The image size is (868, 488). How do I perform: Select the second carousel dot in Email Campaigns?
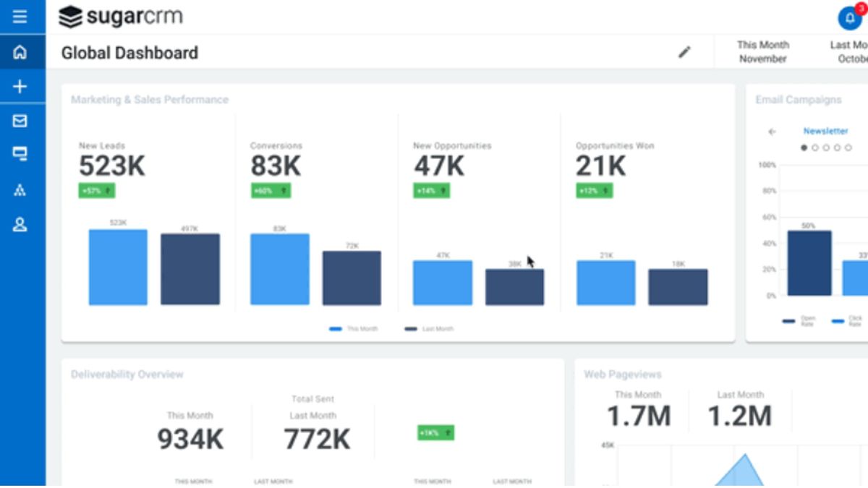click(x=814, y=146)
